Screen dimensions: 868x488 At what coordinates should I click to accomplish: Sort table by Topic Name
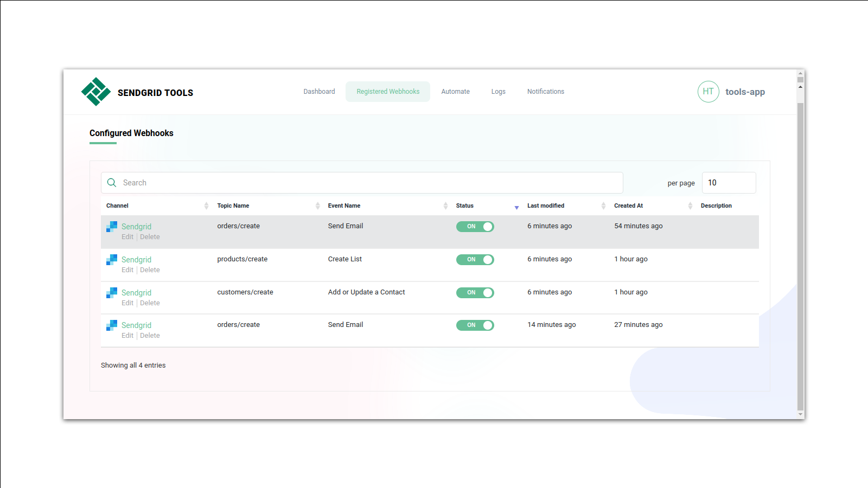coord(318,206)
